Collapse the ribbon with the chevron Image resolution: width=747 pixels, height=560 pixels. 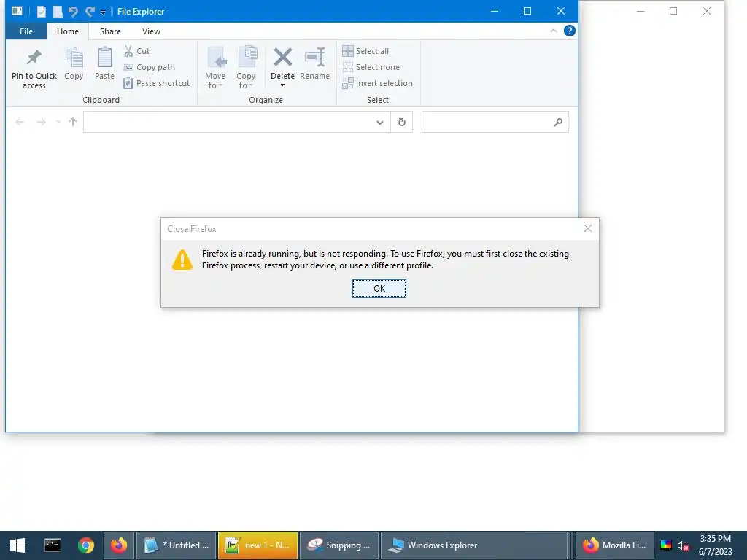(x=554, y=31)
